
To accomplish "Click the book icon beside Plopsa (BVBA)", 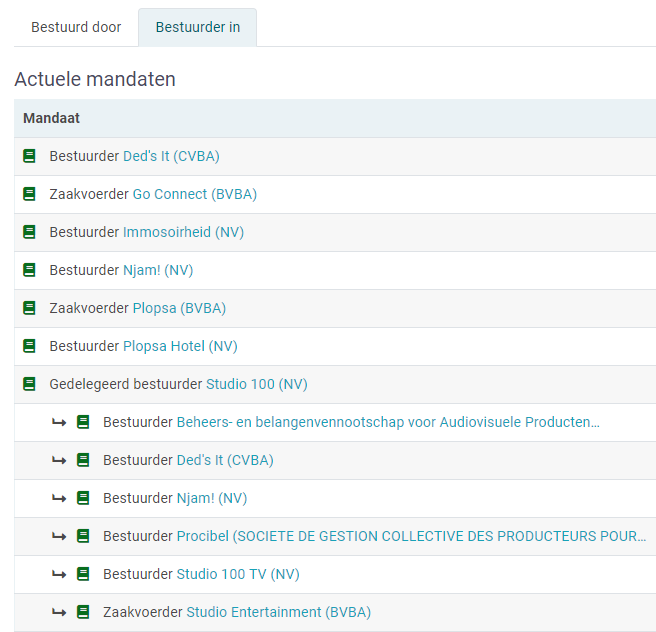I will coord(29,308).
